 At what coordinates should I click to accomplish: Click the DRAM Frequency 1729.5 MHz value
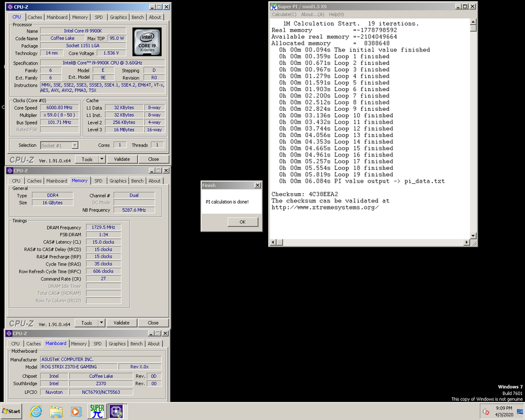[x=103, y=227]
